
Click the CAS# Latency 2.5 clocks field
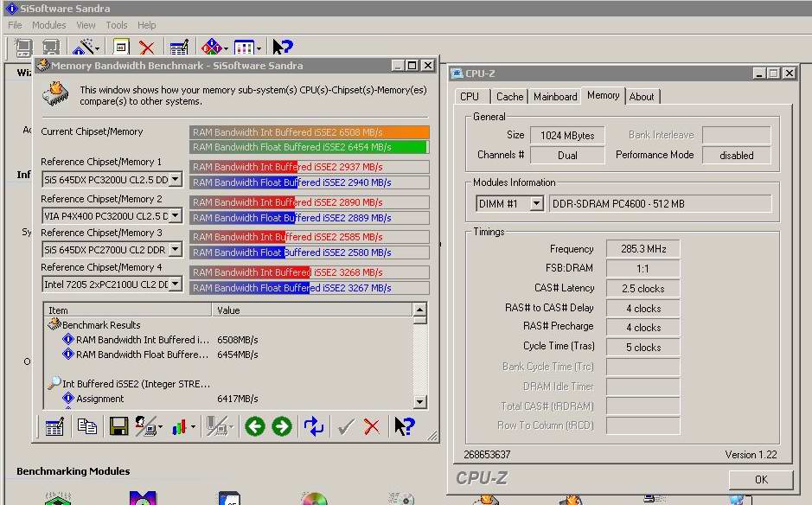tap(643, 289)
